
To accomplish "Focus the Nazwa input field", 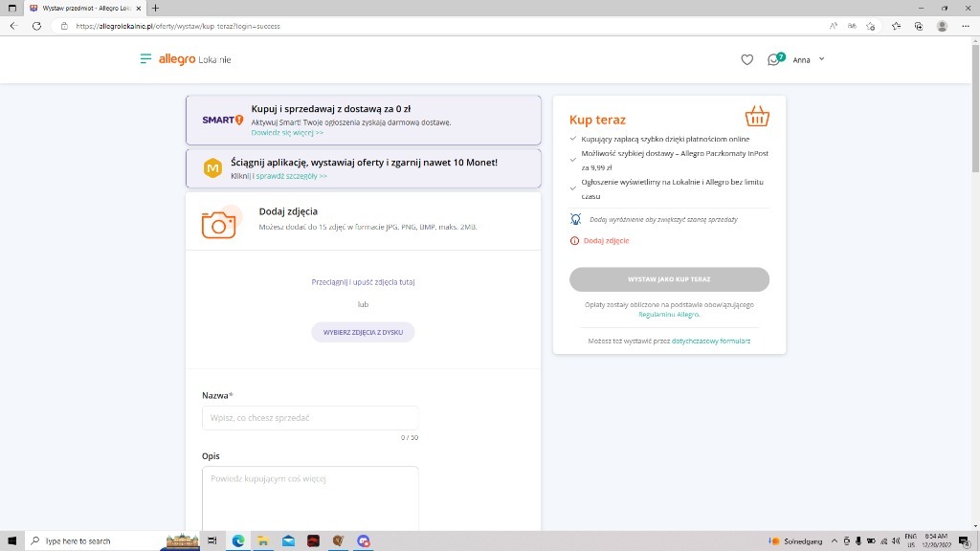I will tap(310, 418).
